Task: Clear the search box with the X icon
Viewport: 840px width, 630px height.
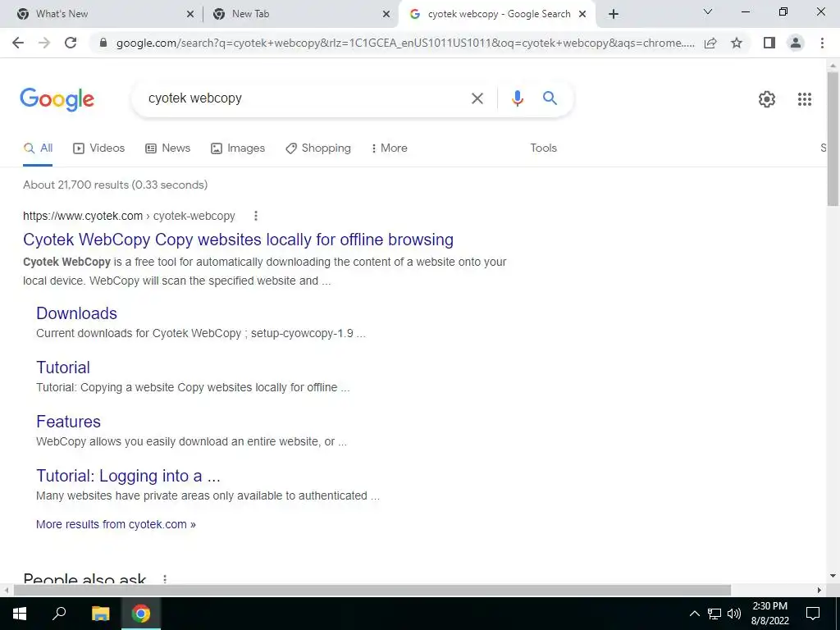Action: (x=477, y=98)
